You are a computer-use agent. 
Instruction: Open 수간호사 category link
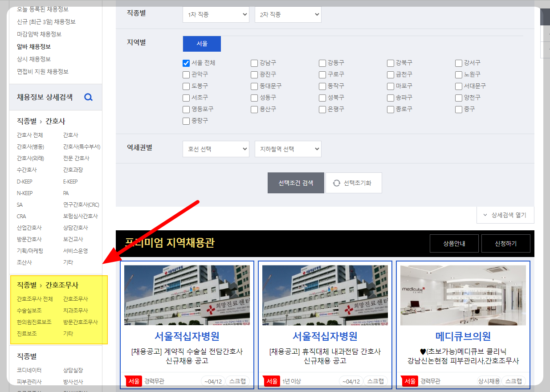pos(27,170)
